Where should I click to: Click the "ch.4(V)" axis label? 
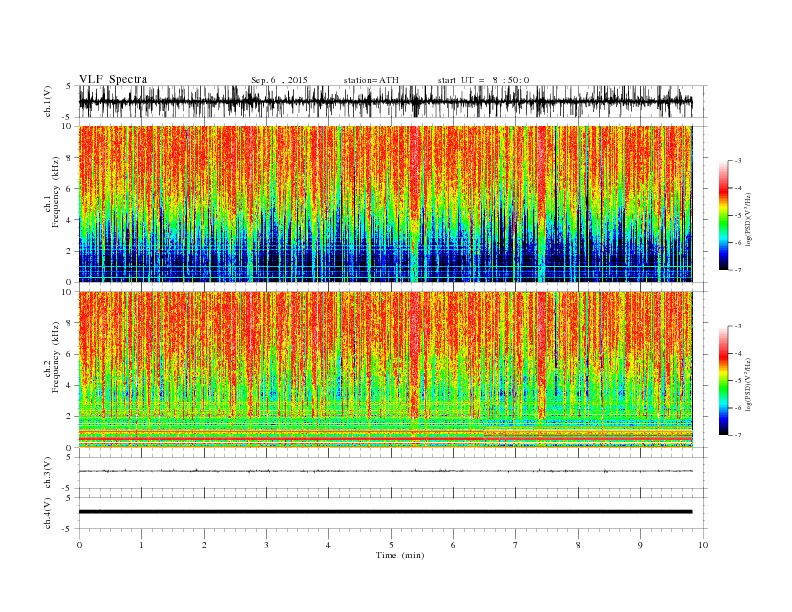[48, 513]
